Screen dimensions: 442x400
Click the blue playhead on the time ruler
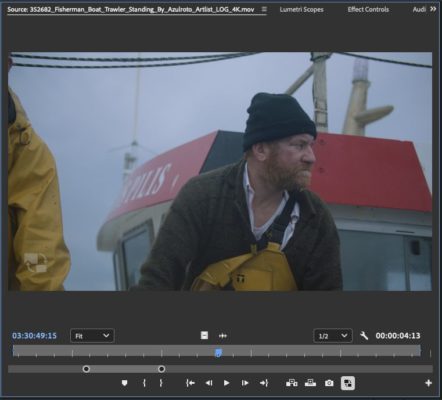coord(218,353)
